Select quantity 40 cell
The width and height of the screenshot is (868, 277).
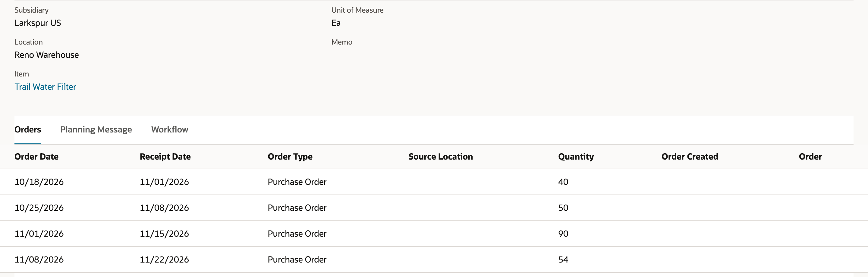pos(563,182)
